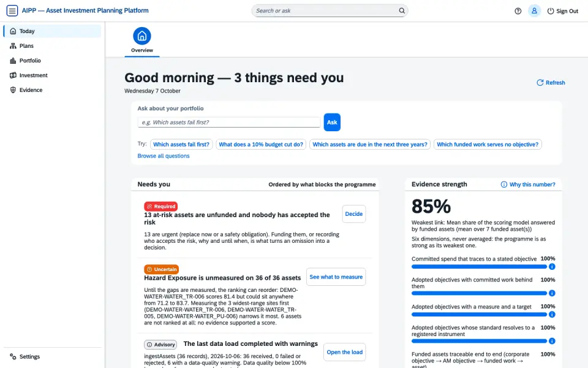The height and width of the screenshot is (368, 588).
Task: Click the info icon beside Why this number
Action: tap(503, 185)
